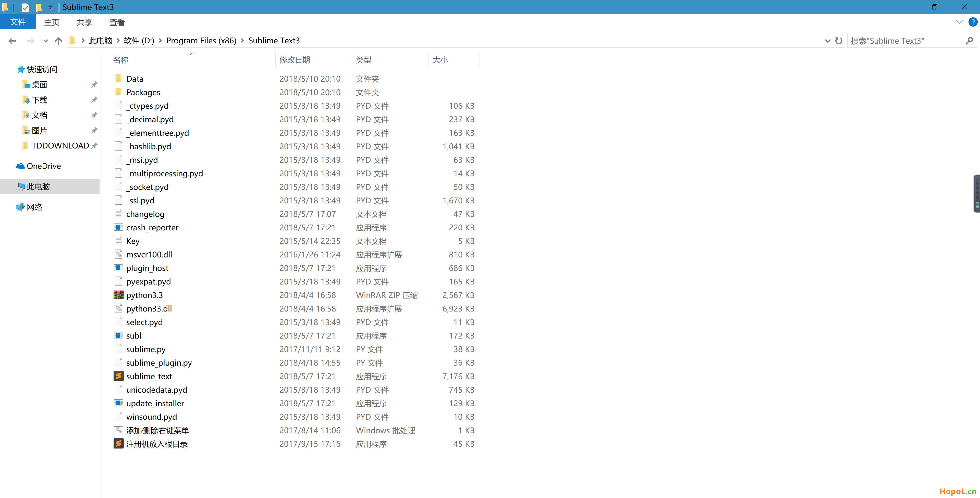Click the New Folder quick access icon
This screenshot has height=498, width=980.
coord(39,7)
